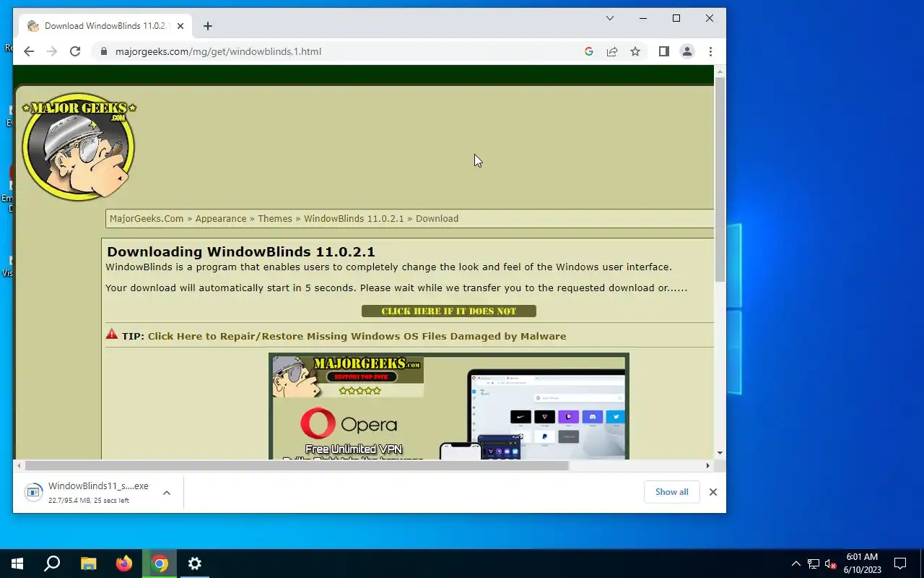The width and height of the screenshot is (924, 578).
Task: Click the 'Click here if it does not' button
Action: 449,311
